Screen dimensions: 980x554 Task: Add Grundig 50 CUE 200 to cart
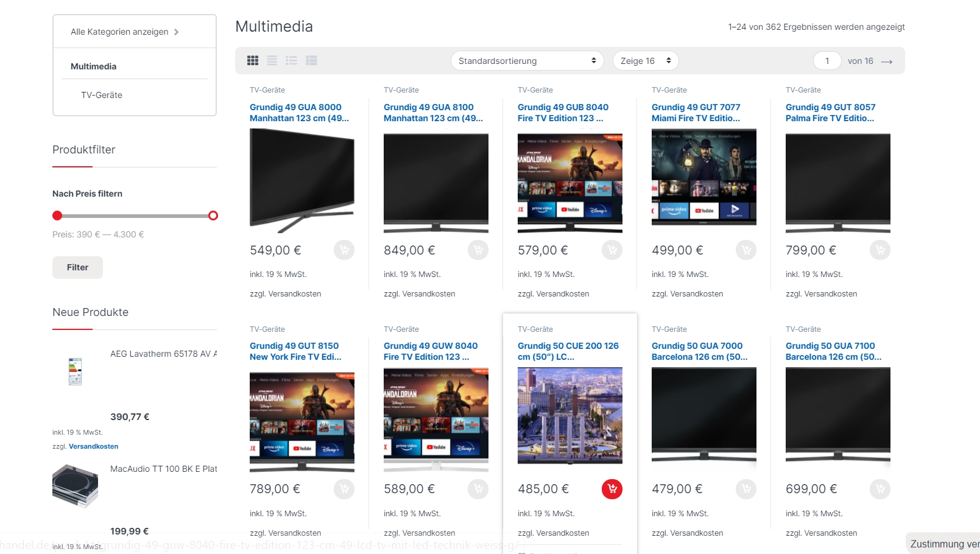(612, 489)
